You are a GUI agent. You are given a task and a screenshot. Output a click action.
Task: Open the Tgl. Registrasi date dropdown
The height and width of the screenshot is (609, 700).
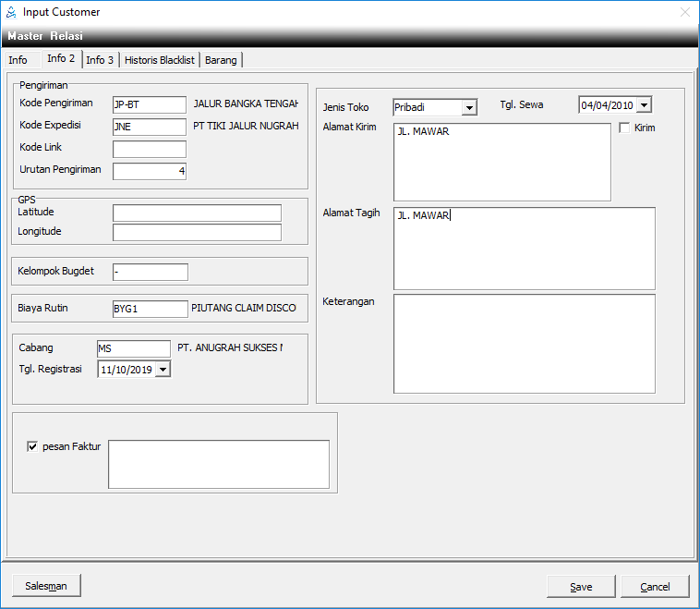[x=163, y=370]
